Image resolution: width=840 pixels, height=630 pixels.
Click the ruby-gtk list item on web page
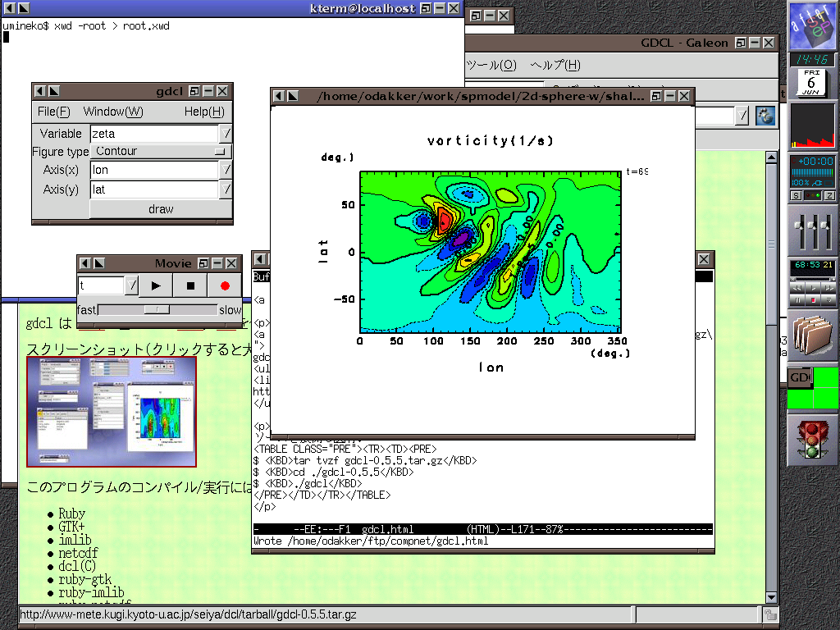coord(85,579)
